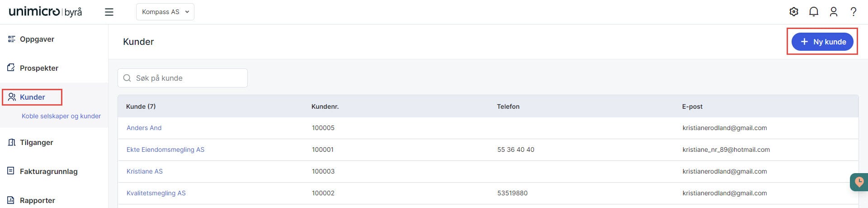Click the unimicro byrå logo
This screenshot has height=208, width=868.
point(45,12)
